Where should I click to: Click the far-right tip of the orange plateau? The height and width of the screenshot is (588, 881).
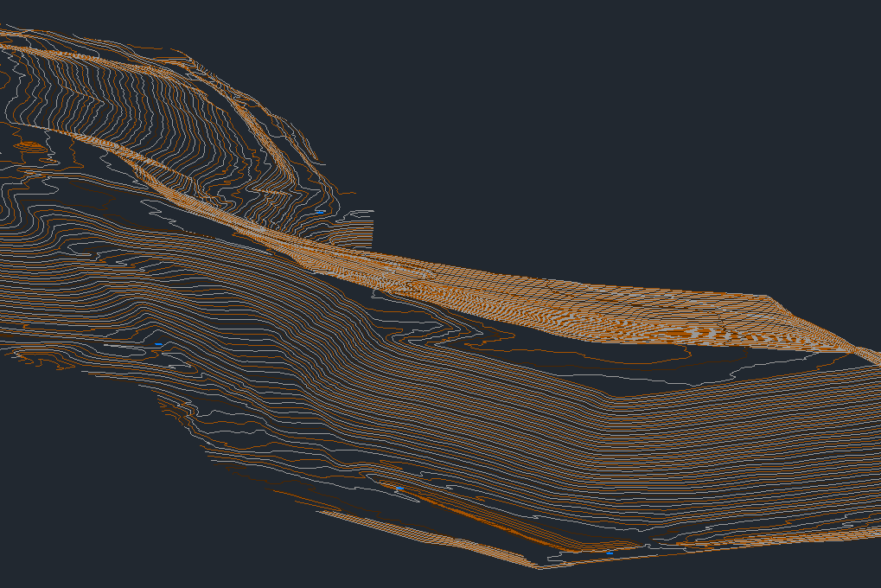point(873,356)
